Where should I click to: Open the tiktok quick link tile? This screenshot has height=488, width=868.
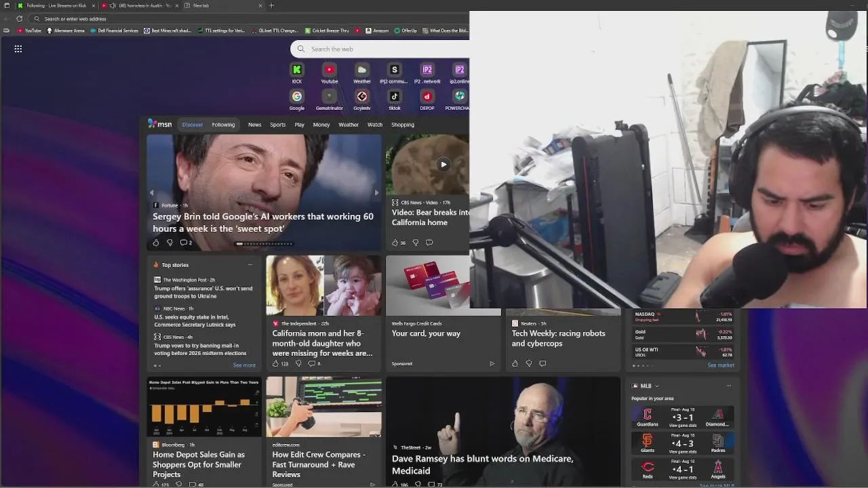(394, 100)
